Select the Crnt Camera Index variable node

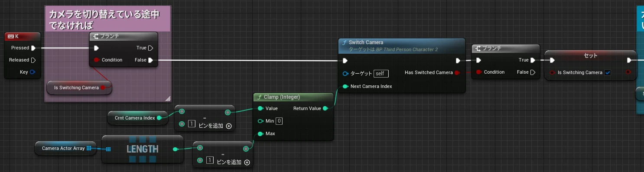(137, 118)
